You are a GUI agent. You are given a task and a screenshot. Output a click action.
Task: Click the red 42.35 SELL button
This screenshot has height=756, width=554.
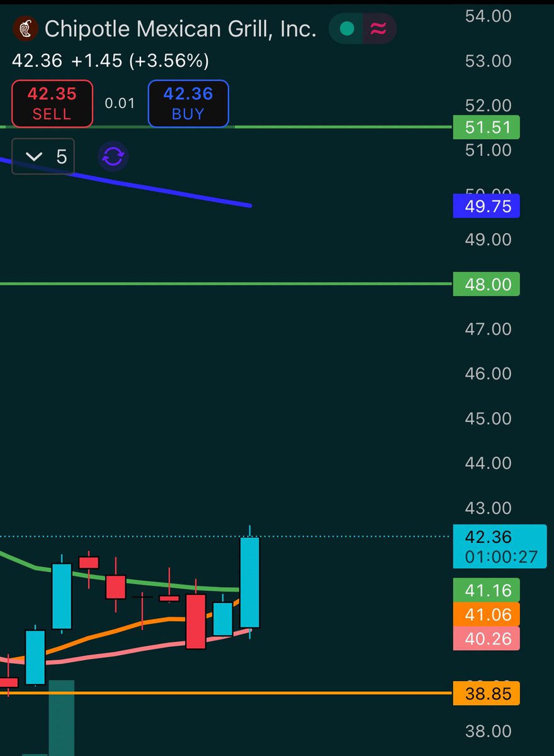pyautogui.click(x=52, y=104)
